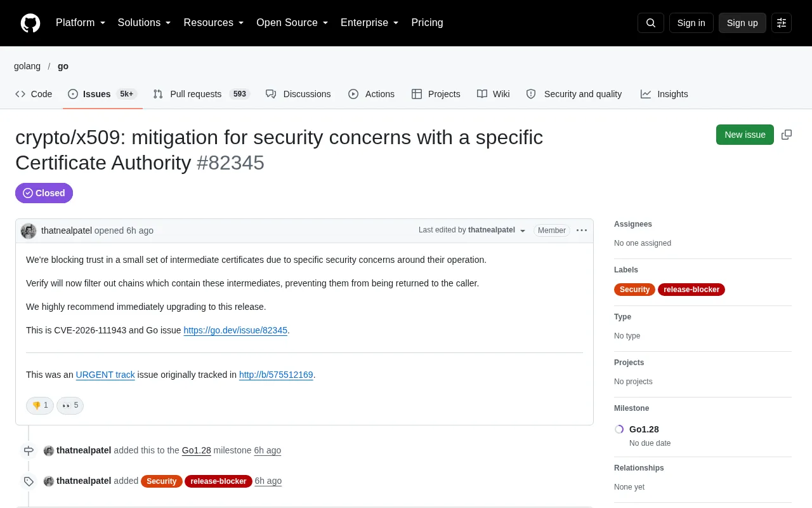Click the Sign up button
This screenshot has height=508, width=812.
[x=742, y=23]
